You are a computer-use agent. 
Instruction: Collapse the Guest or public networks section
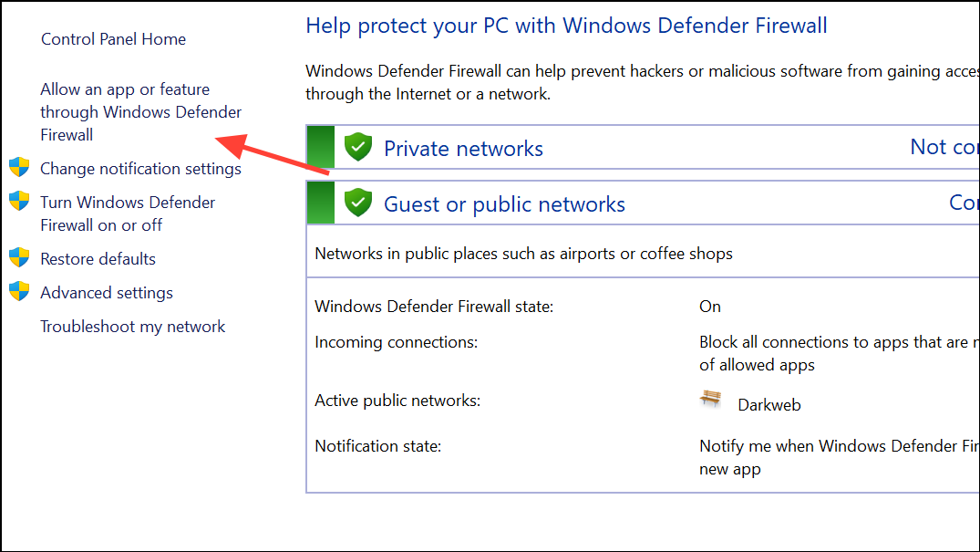point(504,204)
